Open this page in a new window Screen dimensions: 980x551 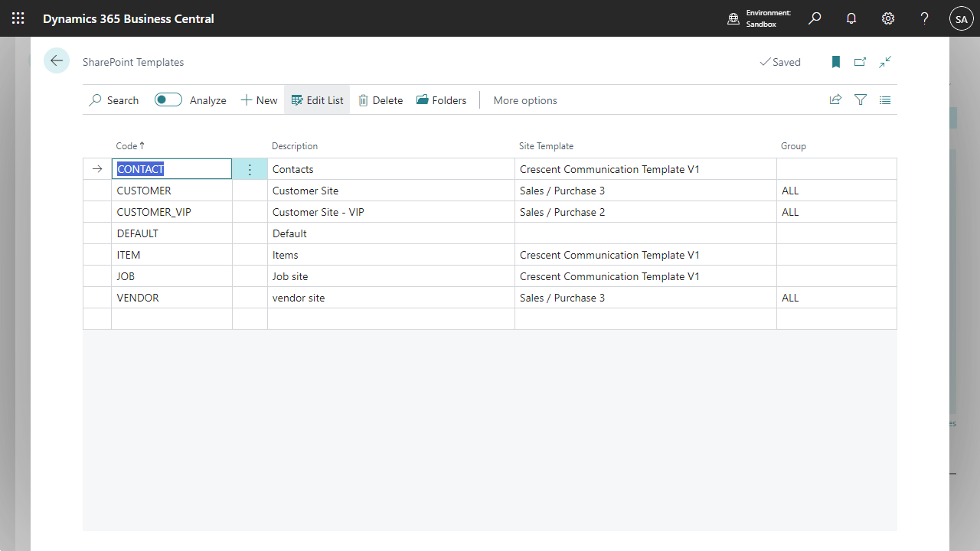[x=861, y=62]
